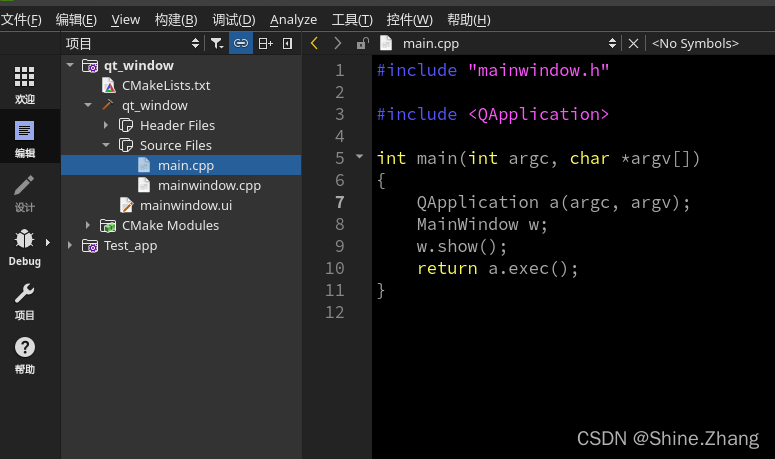Select mainwindow.cpp in the project tree
This screenshot has height=459, width=775.
[210, 185]
